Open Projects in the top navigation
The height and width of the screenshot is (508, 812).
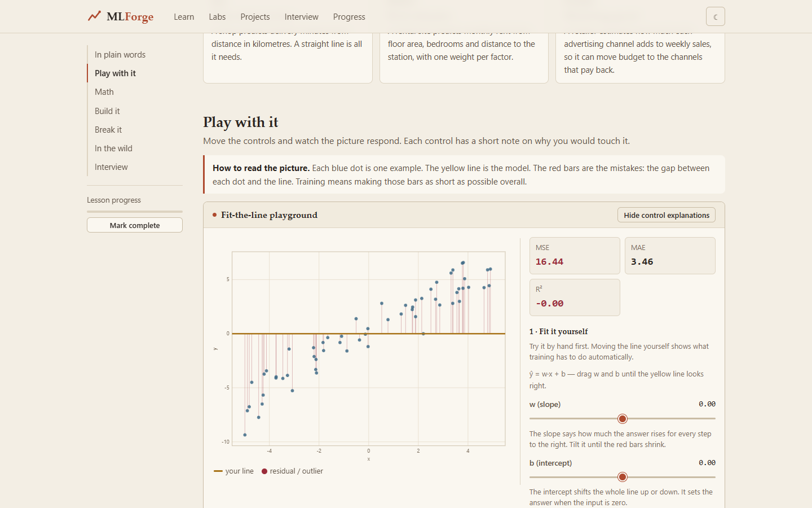point(255,17)
